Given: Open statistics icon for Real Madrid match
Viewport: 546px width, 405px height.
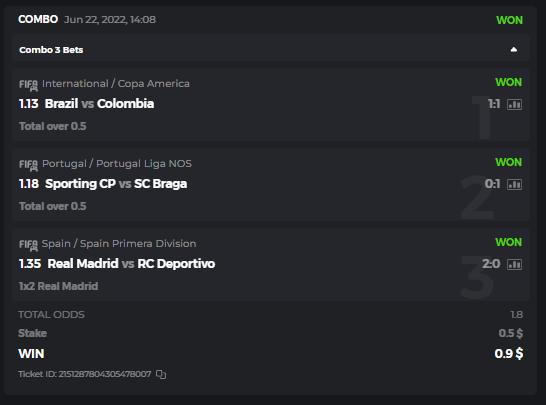Looking at the screenshot, I should (514, 265).
